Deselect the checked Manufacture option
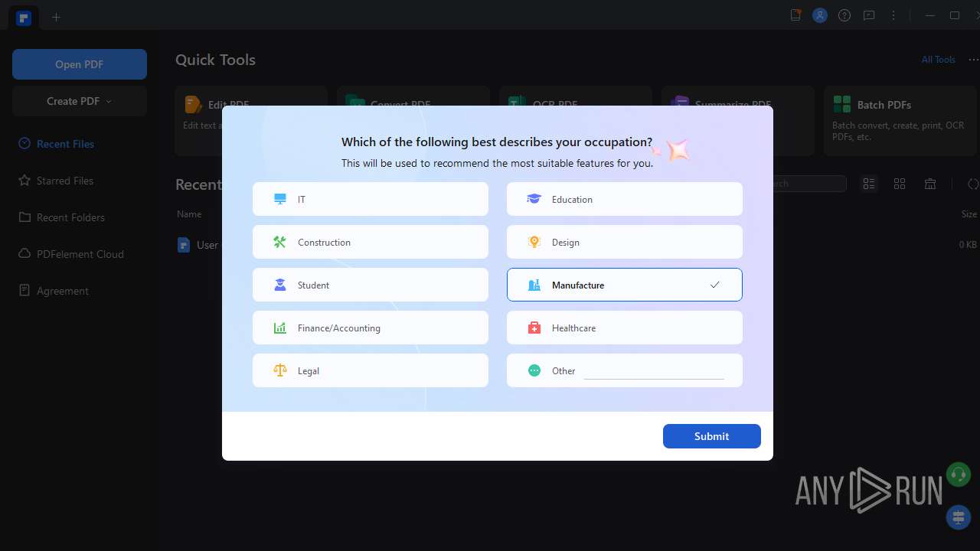980x551 pixels. pyautogui.click(x=625, y=285)
